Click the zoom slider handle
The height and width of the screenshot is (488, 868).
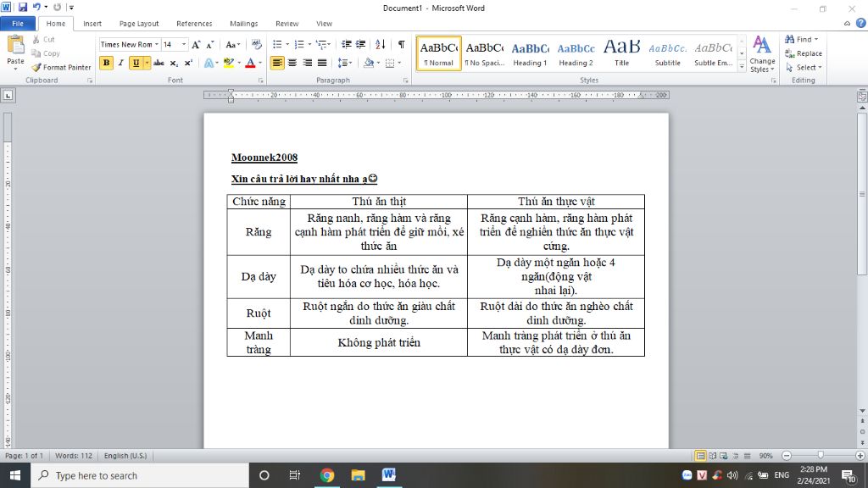[x=821, y=455]
